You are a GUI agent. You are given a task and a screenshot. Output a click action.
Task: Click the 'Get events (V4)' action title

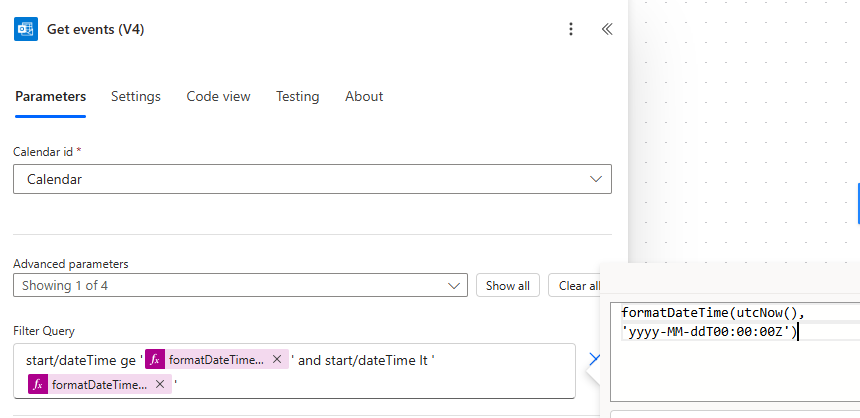point(95,29)
